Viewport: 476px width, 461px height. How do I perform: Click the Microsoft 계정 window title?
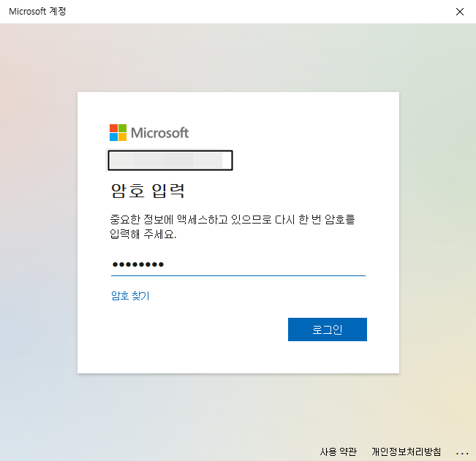point(37,12)
